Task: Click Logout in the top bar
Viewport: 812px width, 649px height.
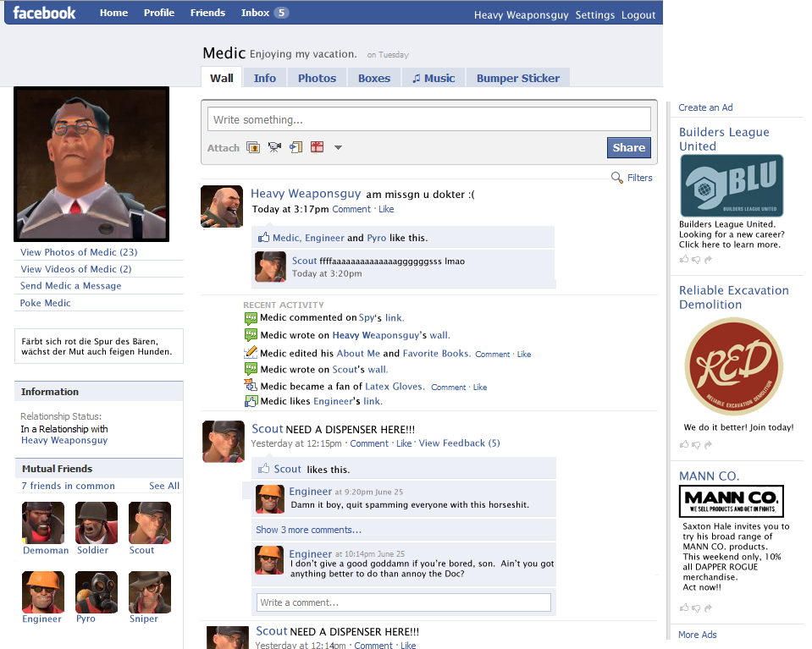Action: tap(638, 15)
